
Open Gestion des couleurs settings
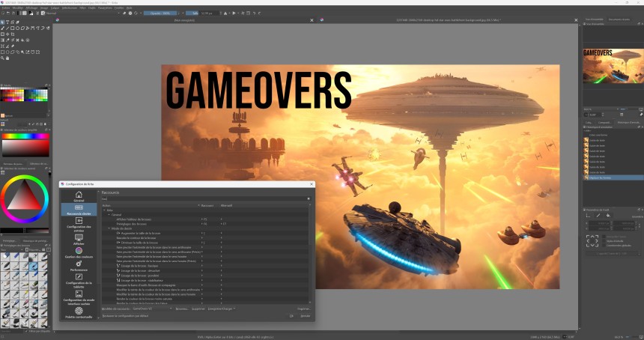(x=79, y=252)
